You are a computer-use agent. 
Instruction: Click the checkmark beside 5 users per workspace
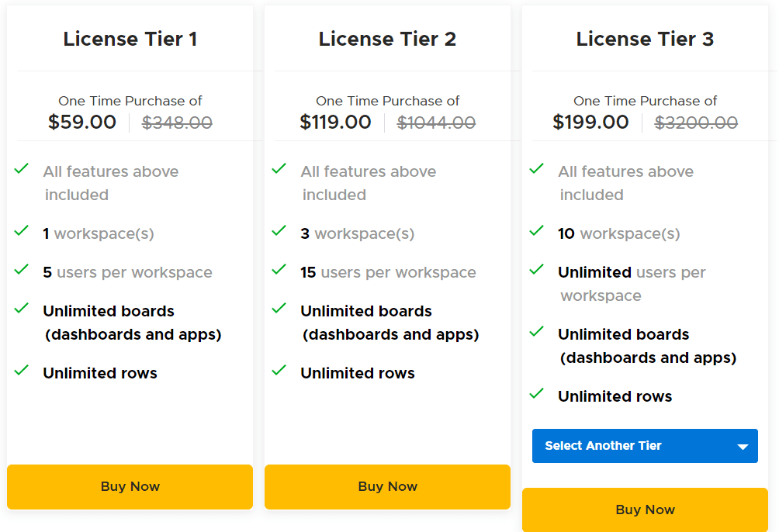click(22, 269)
